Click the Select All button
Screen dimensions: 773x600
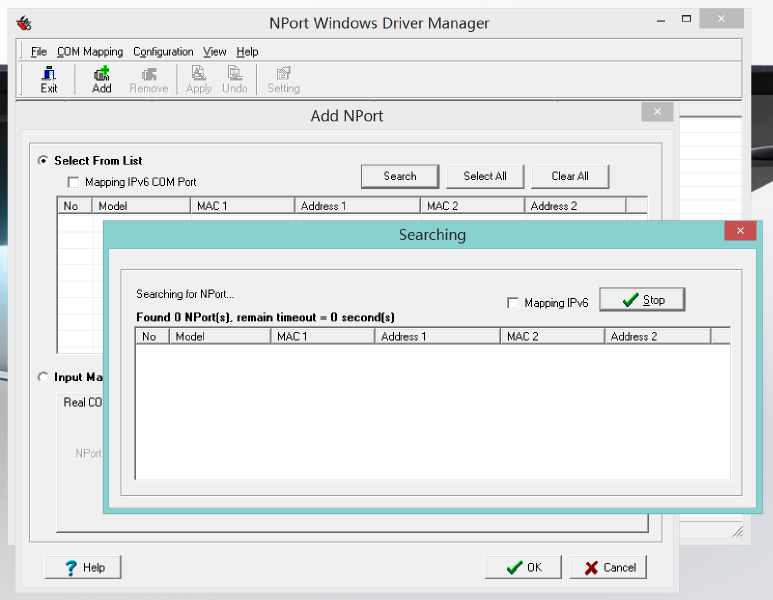coord(485,176)
